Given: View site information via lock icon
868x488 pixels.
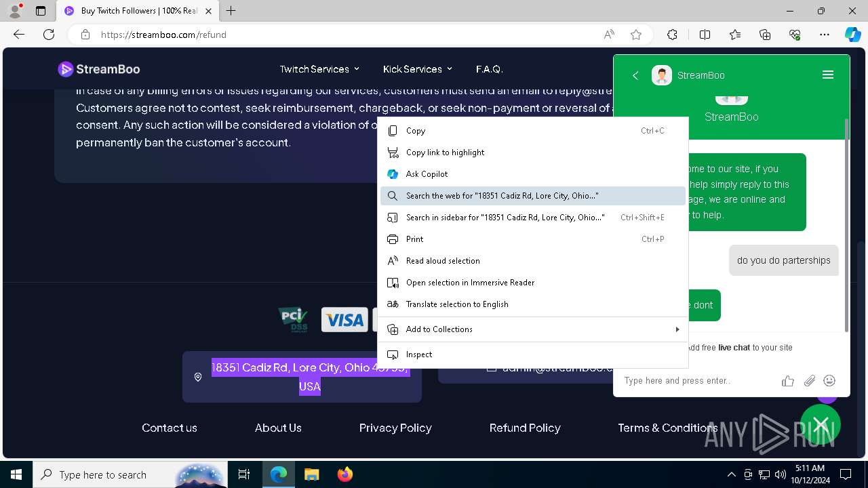Looking at the screenshot, I should tap(85, 35).
